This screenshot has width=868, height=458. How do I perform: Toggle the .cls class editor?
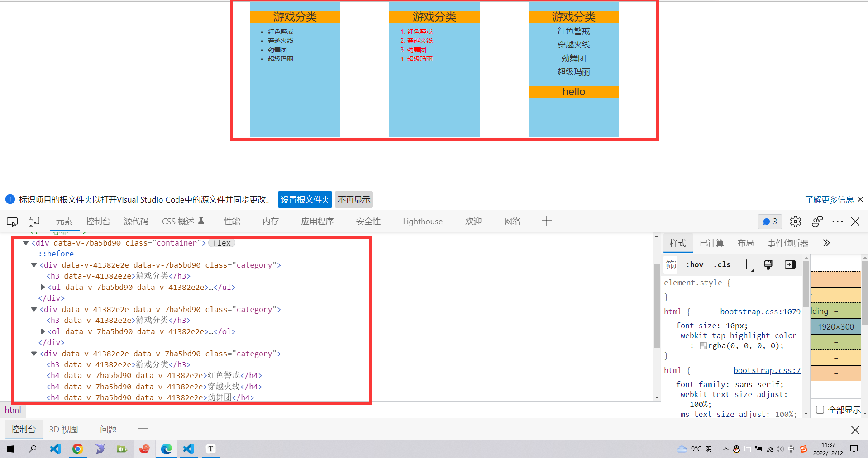tap(722, 265)
